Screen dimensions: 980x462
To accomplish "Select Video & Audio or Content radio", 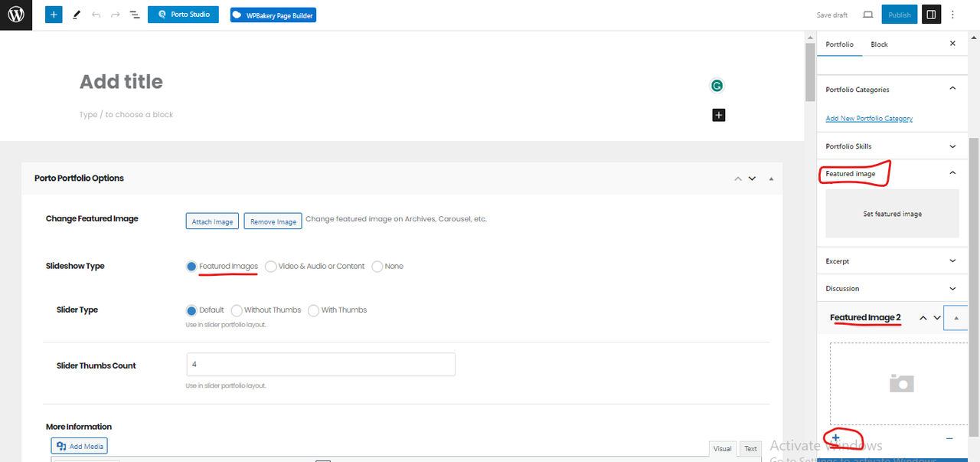I will tap(271, 267).
